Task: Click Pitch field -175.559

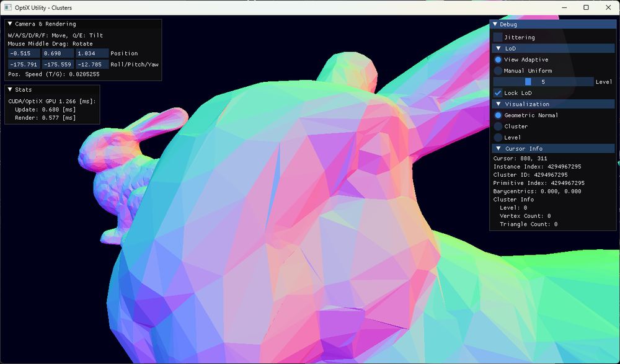Action: [x=58, y=64]
